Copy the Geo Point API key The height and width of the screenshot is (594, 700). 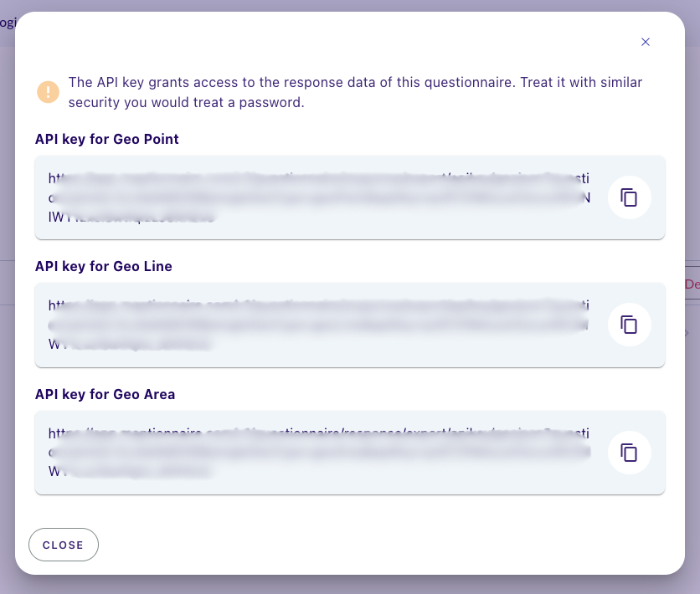point(629,197)
